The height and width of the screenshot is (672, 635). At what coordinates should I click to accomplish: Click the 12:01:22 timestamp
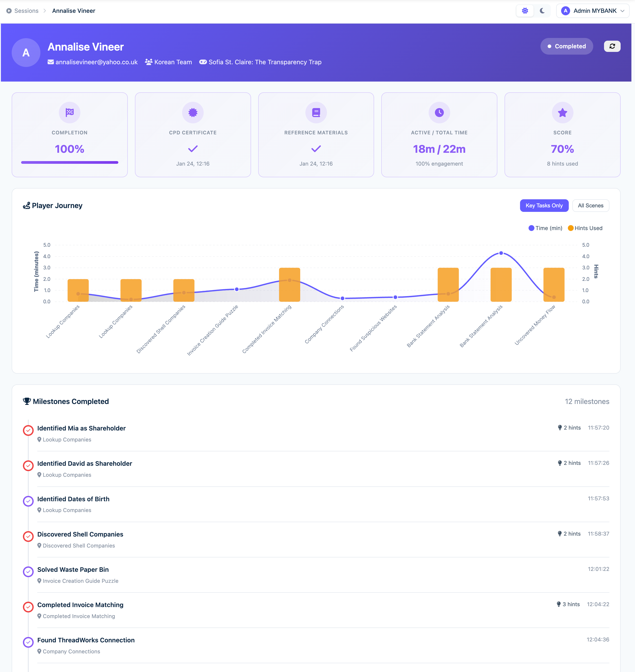[x=598, y=569]
